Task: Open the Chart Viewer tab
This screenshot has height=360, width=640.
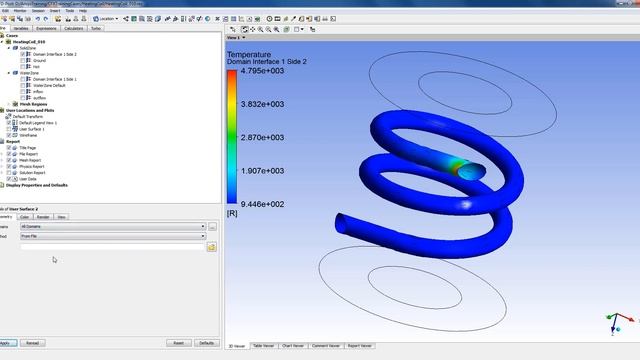Action: (x=293, y=346)
